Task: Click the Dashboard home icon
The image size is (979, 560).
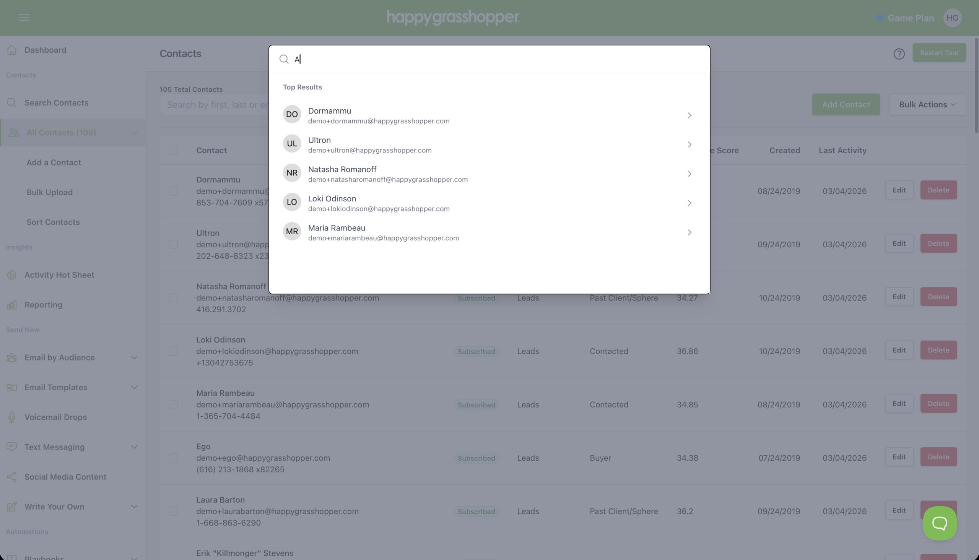Action: [11, 50]
